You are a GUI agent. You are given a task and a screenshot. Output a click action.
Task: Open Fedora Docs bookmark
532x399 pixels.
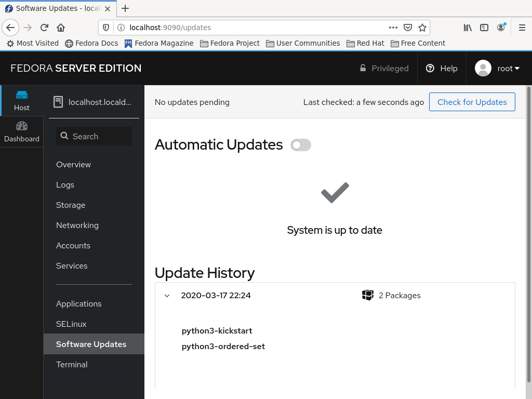pos(91,44)
